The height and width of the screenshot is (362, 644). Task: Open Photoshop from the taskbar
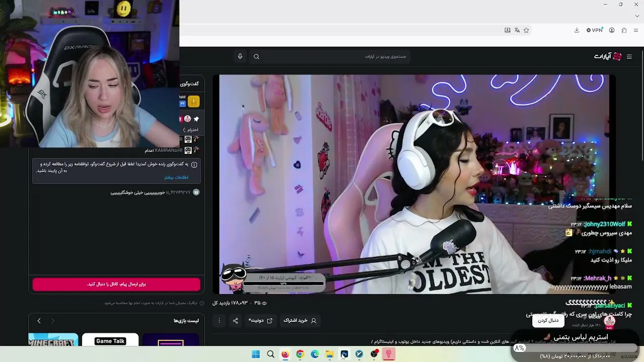tap(344, 354)
